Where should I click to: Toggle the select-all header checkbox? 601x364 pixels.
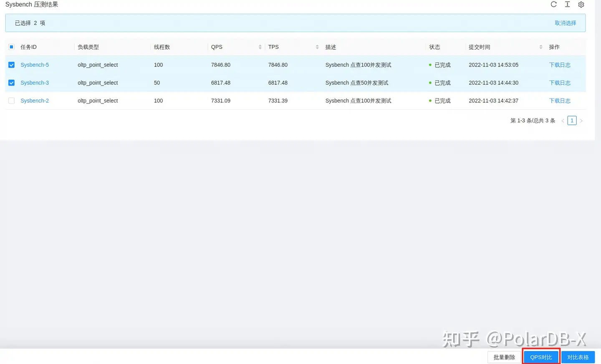[11, 47]
